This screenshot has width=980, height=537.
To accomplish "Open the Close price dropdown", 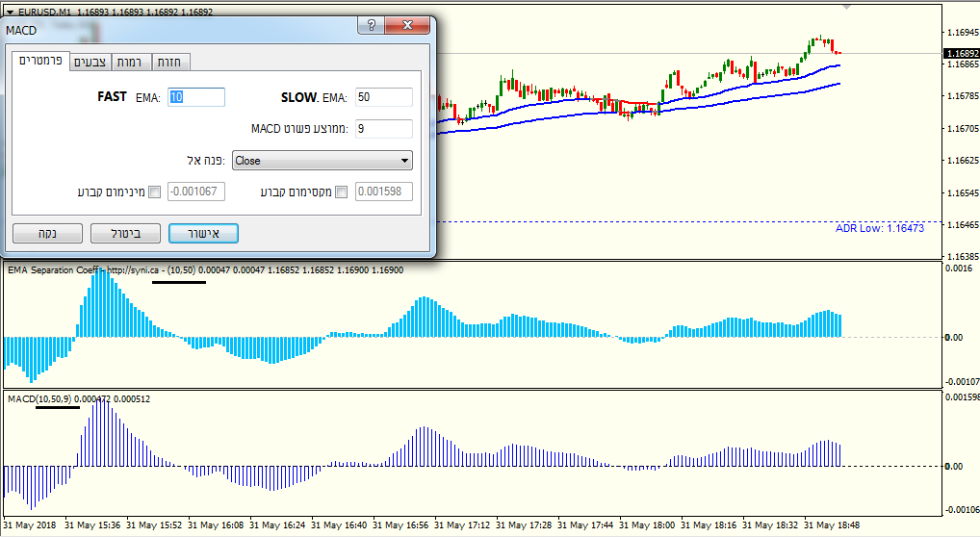I will [322, 161].
